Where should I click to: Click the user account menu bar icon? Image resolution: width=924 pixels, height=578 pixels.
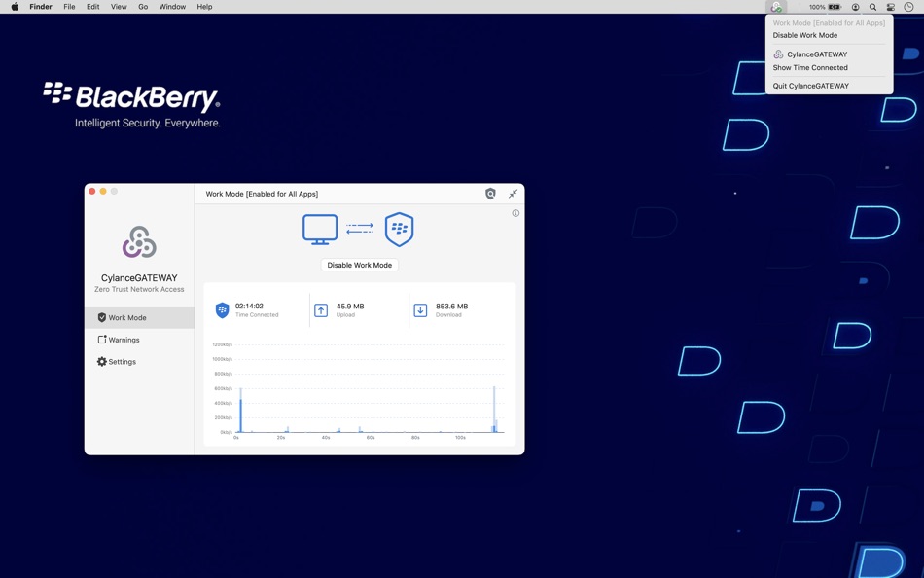click(855, 7)
